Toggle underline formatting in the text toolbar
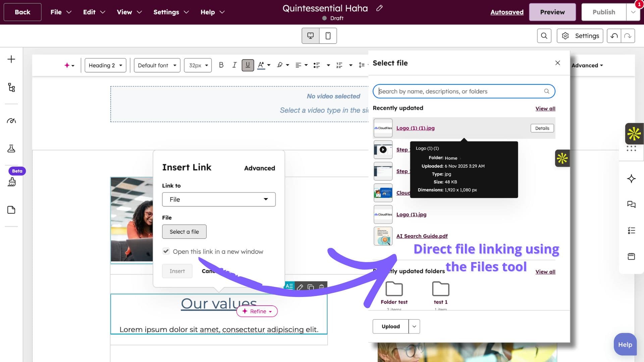Viewport: 644px width, 362px height. point(248,65)
